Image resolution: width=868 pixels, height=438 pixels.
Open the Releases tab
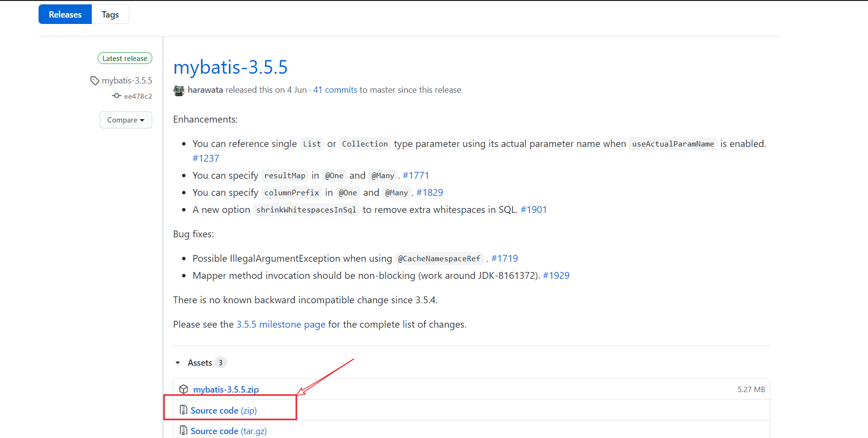[x=65, y=14]
